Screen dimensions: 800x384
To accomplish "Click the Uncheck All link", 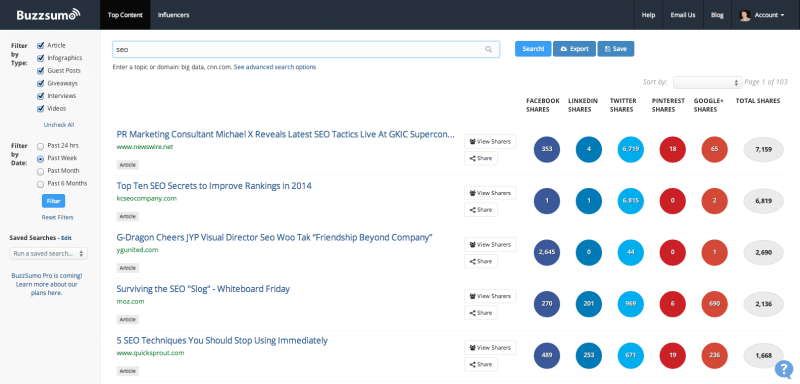I will tap(59, 125).
